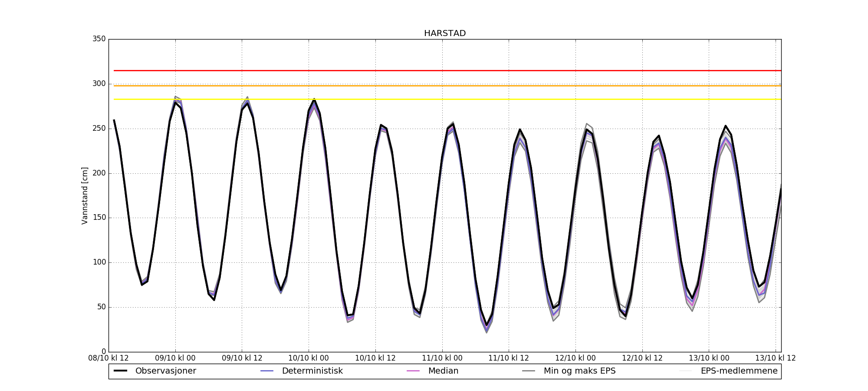868x391 pixels.
Task: Click the 350 y-axis tick label
Action: coord(99,39)
